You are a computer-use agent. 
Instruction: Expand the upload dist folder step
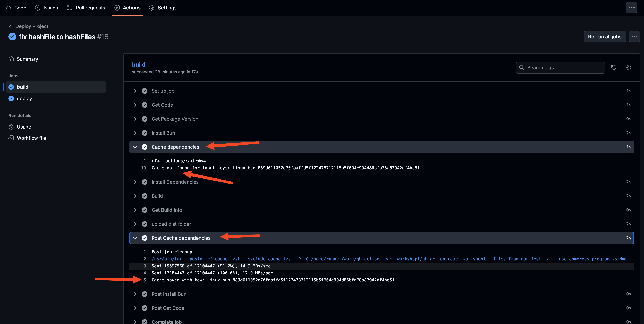click(x=135, y=224)
